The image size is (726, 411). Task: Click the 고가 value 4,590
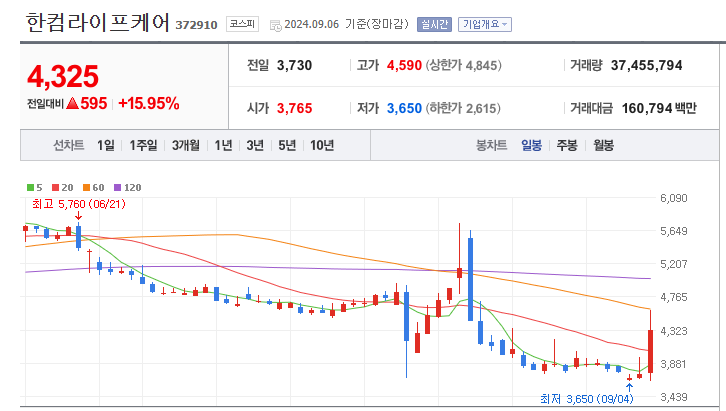(x=404, y=65)
